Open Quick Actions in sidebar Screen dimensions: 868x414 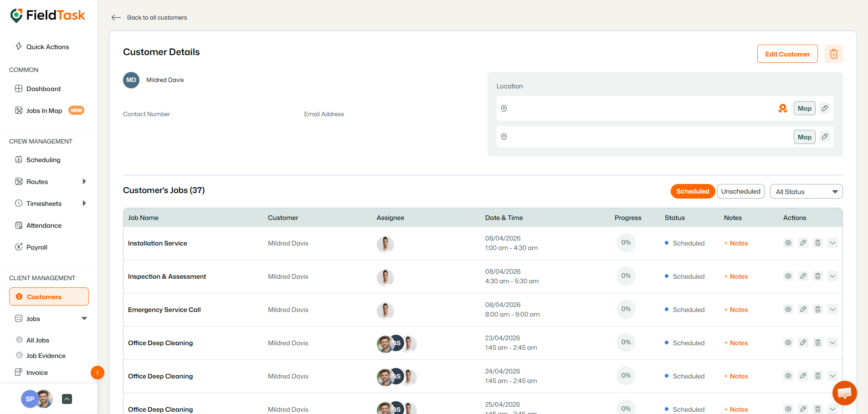[42, 47]
